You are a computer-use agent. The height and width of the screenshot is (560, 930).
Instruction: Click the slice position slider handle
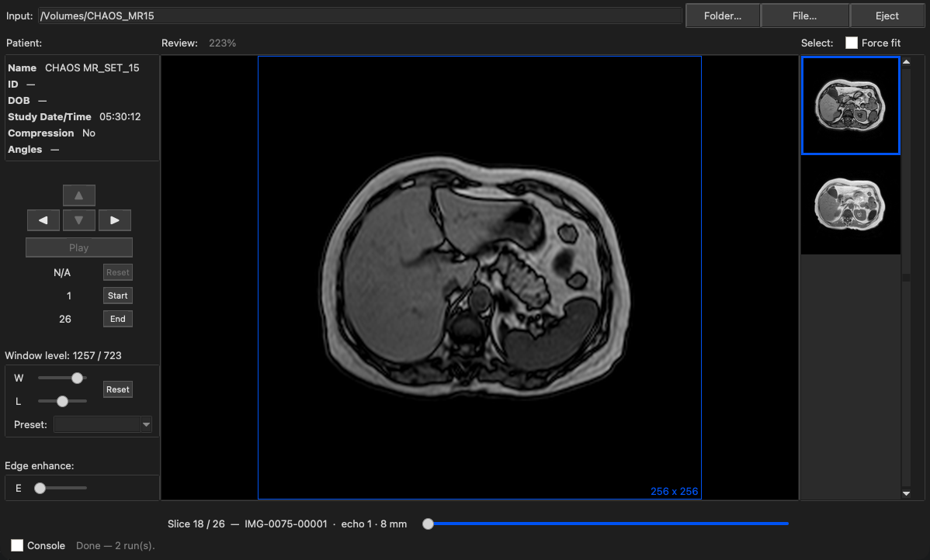(x=428, y=524)
